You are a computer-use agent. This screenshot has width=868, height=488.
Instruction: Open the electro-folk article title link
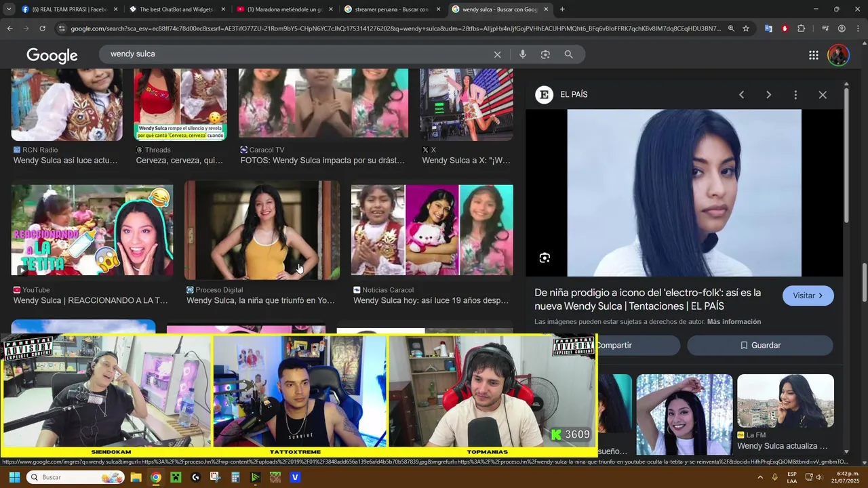648,300
